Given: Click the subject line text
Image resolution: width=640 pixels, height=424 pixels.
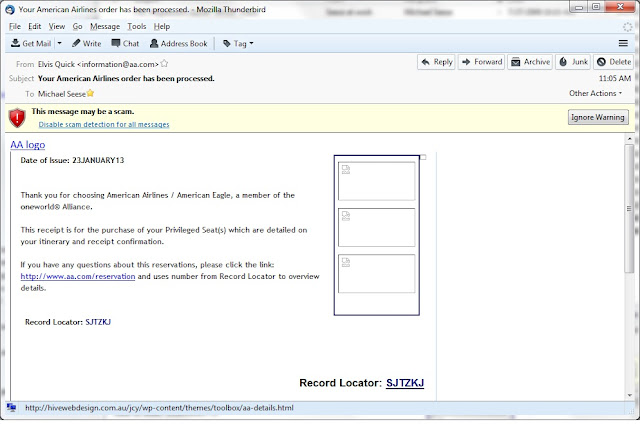Looking at the screenshot, I should click(x=126, y=78).
